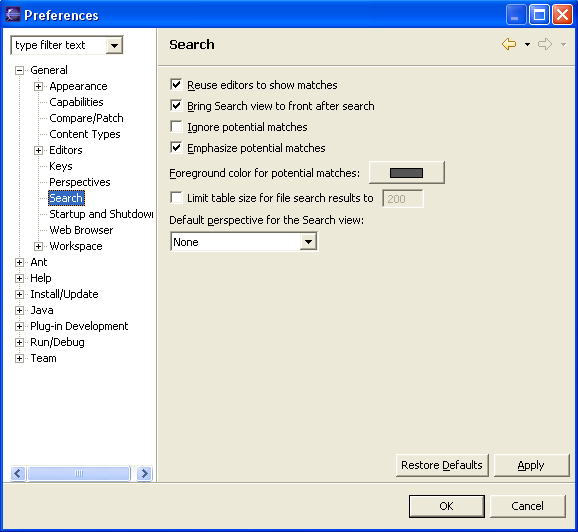Select Plug-in Development tree label
The width and height of the screenshot is (578, 532).
(79, 326)
